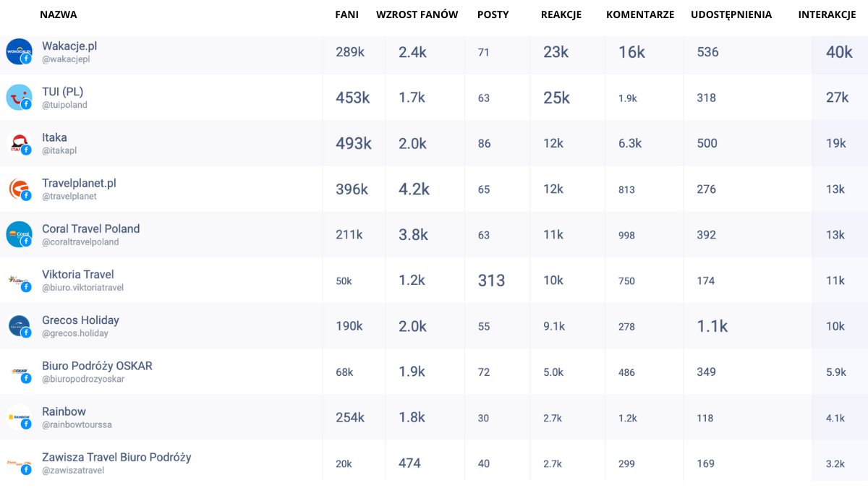This screenshot has width=868, height=488.
Task: Click the TUI (PL) smile logo
Action: point(19,97)
